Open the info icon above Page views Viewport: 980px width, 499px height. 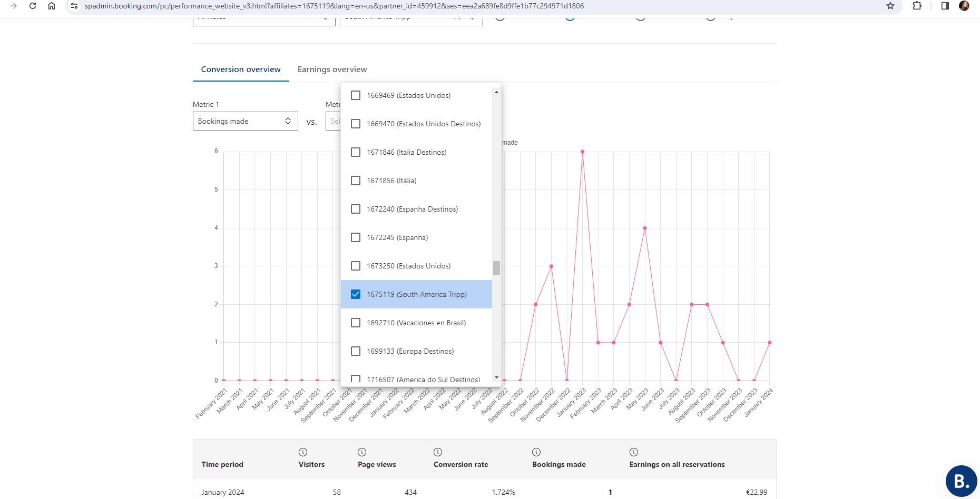tap(362, 452)
